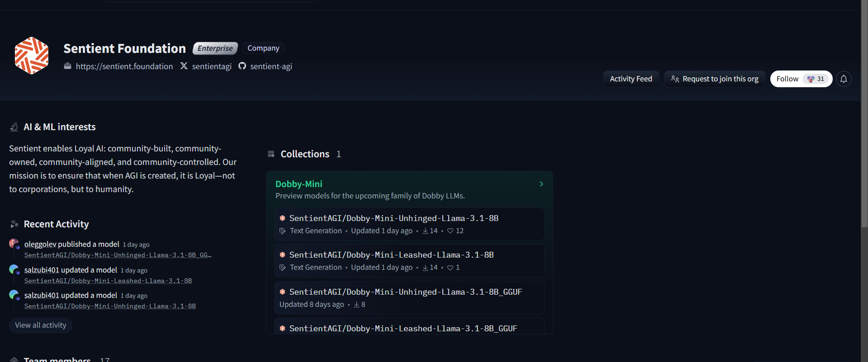Open SentientAGI/Dobby-Mini-Unhinged-Llama-3.1-8B model card
868x362 pixels.
point(409,224)
